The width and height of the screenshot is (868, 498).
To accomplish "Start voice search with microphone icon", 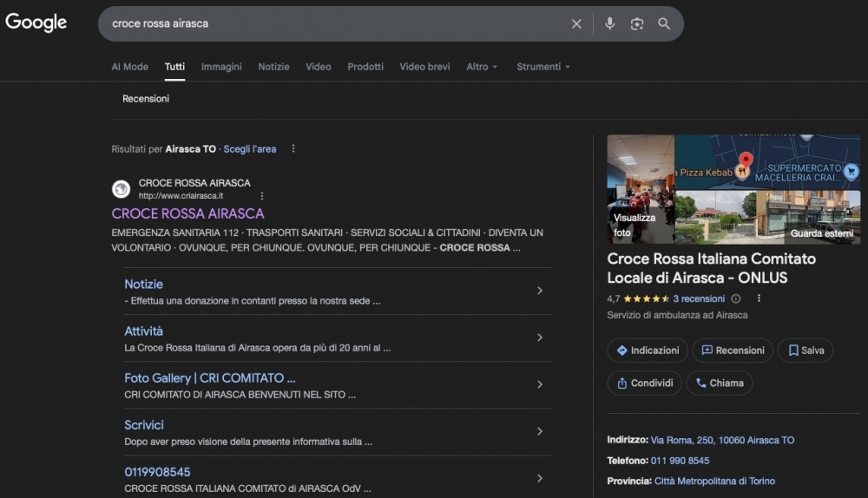I will pyautogui.click(x=609, y=24).
